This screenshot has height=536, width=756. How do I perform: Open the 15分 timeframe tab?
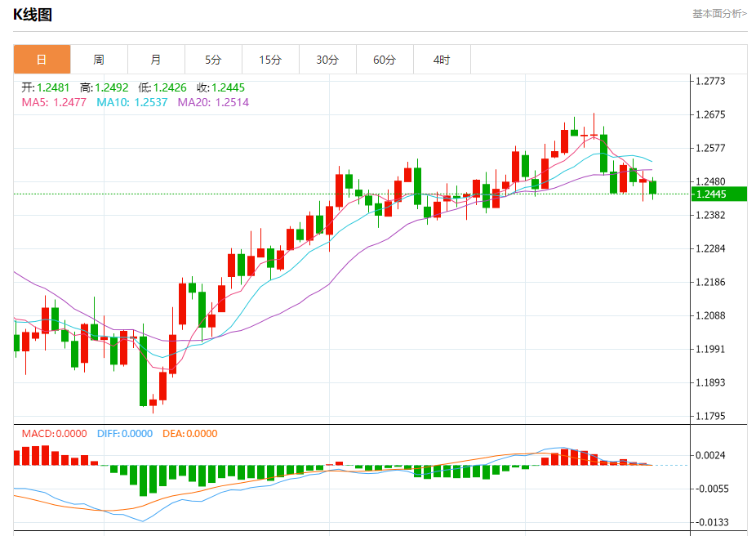pos(270,60)
